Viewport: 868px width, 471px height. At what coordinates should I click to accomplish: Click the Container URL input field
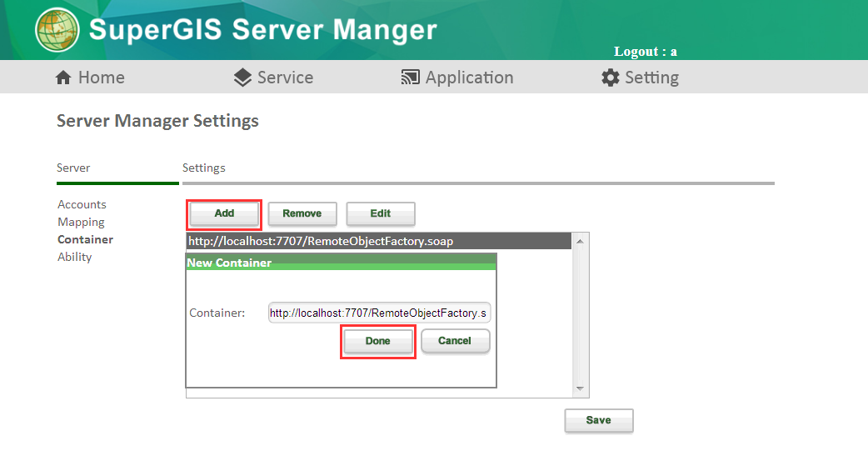pyautogui.click(x=379, y=313)
